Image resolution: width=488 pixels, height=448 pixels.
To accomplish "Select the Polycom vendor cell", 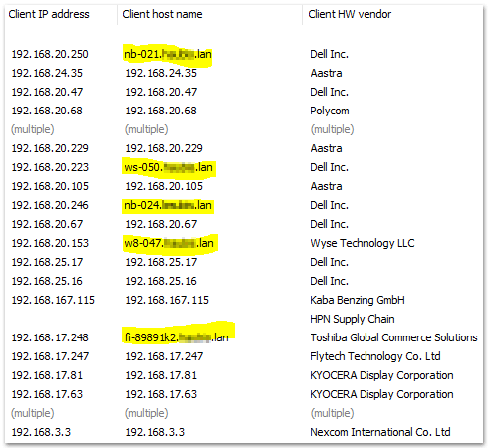I will [x=330, y=111].
